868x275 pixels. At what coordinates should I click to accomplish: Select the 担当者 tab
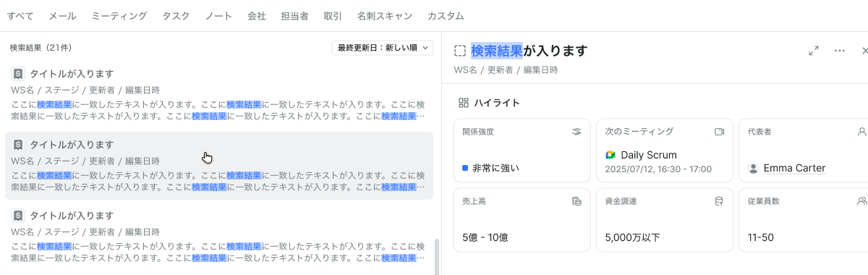294,16
